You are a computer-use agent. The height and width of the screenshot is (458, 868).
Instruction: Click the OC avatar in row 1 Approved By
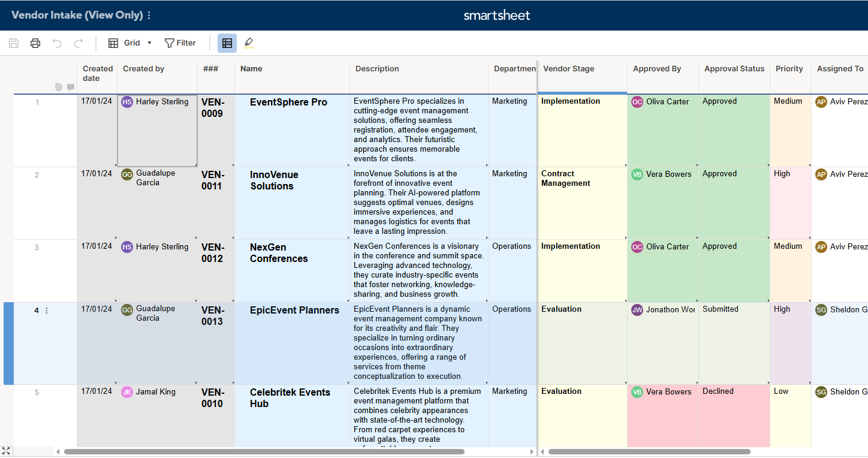point(637,102)
